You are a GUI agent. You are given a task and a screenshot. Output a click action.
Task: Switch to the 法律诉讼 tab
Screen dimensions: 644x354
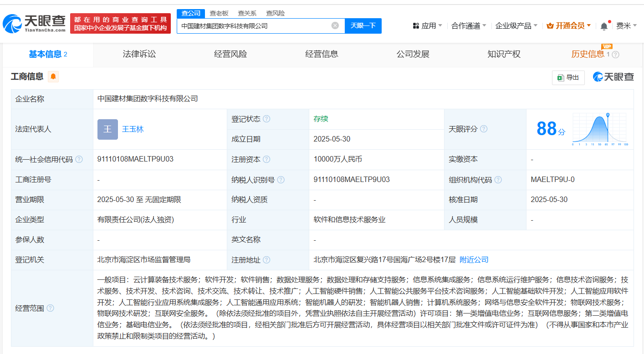(139, 54)
